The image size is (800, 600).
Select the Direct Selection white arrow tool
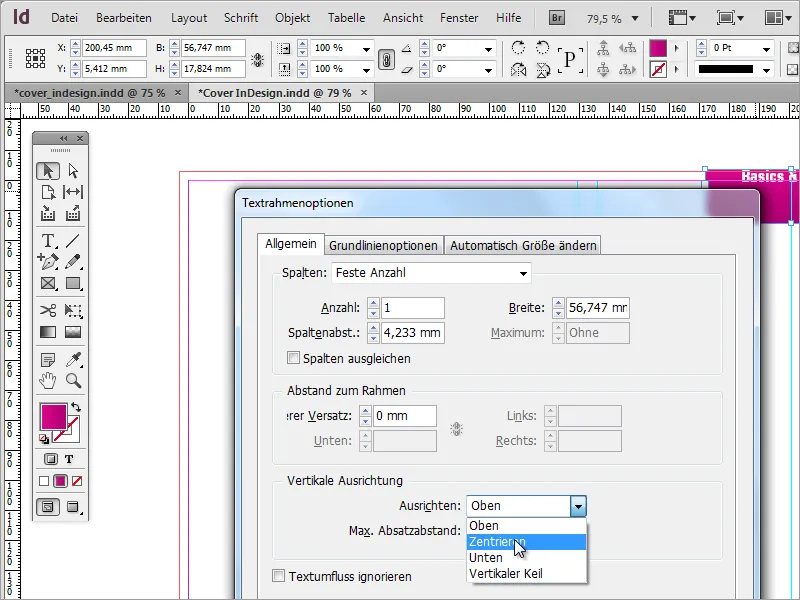click(x=73, y=171)
